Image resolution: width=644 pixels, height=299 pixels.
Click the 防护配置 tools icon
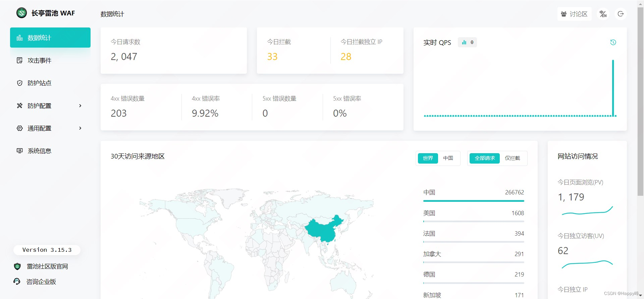coord(20,106)
